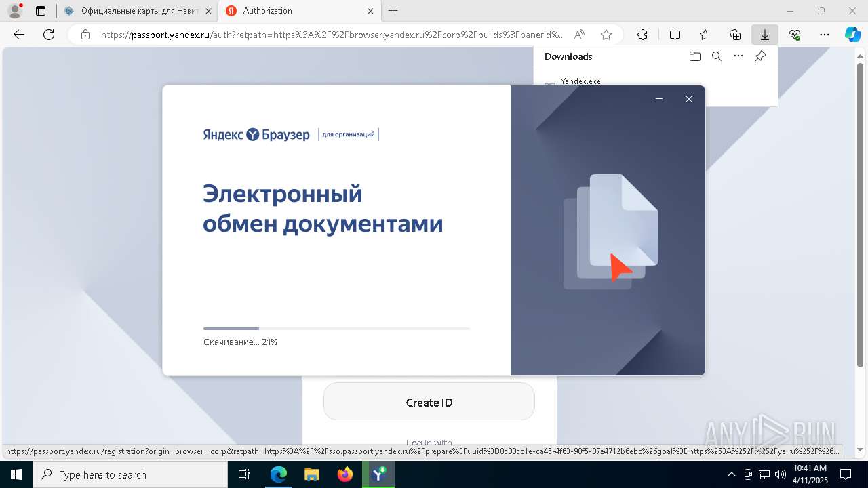Show hidden system tray icons
The image size is (868, 488).
pos(731,474)
